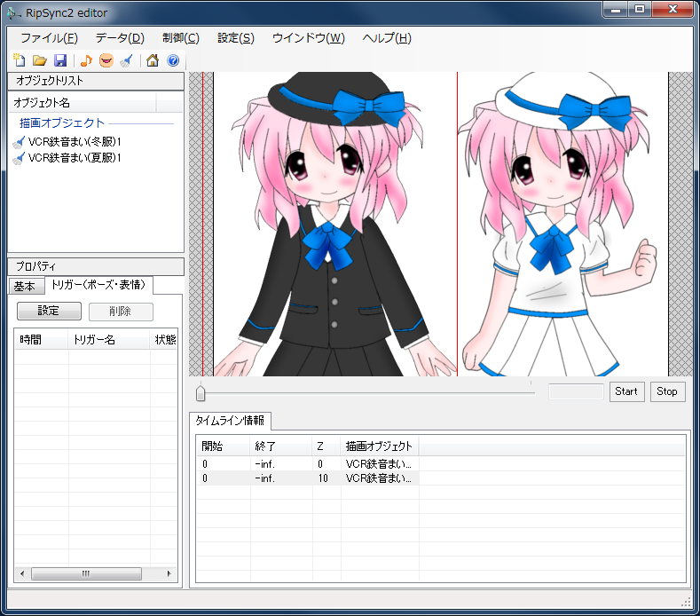
Task: Select the トリガー(ポーズ・表情) tab
Action: pos(98,285)
